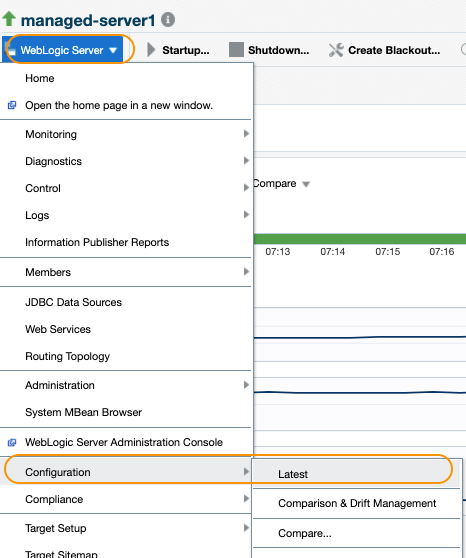Click the 07:16 time axis label
The width and height of the screenshot is (466, 558).
point(442,252)
